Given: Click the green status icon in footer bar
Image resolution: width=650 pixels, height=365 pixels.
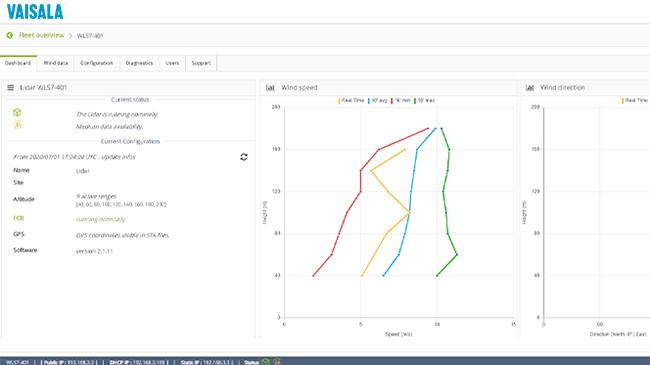Looking at the screenshot, I should point(266,362).
